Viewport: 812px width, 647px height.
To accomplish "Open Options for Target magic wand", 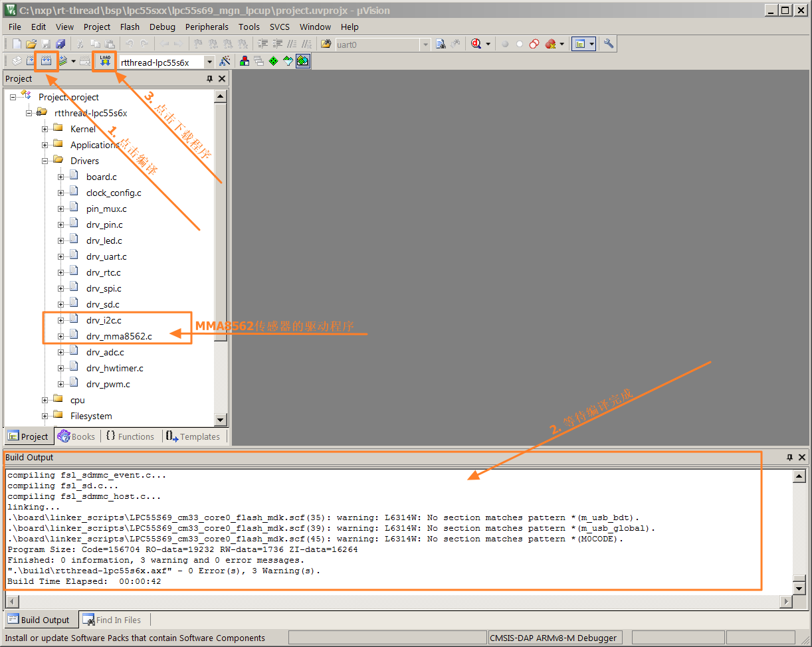I will (x=225, y=62).
